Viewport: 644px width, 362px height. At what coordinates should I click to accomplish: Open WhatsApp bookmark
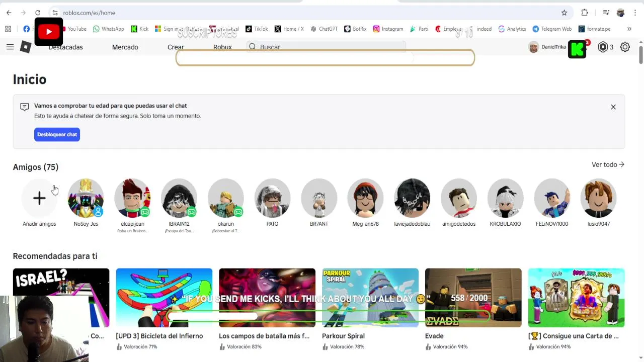pyautogui.click(x=108, y=29)
